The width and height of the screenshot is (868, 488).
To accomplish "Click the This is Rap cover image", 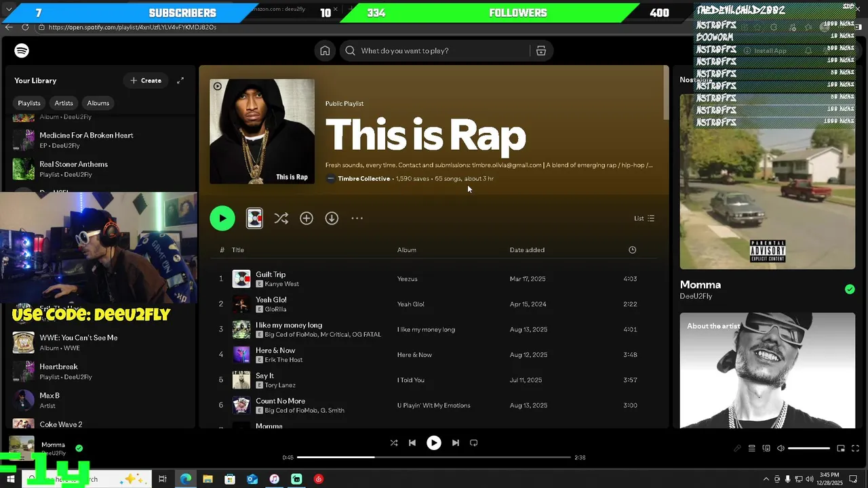I will (x=262, y=131).
